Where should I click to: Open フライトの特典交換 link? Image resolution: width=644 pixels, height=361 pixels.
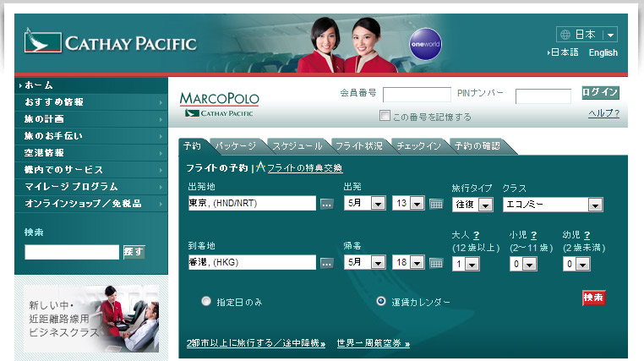(x=304, y=168)
